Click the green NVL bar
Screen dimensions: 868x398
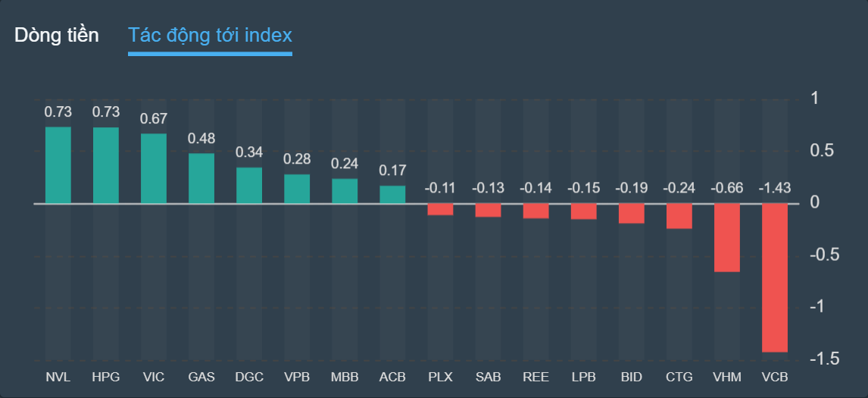point(58,165)
